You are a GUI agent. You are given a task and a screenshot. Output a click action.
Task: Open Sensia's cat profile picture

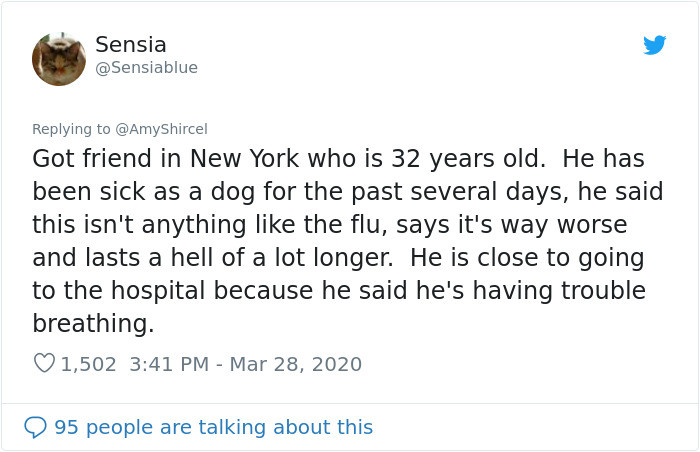(59, 59)
